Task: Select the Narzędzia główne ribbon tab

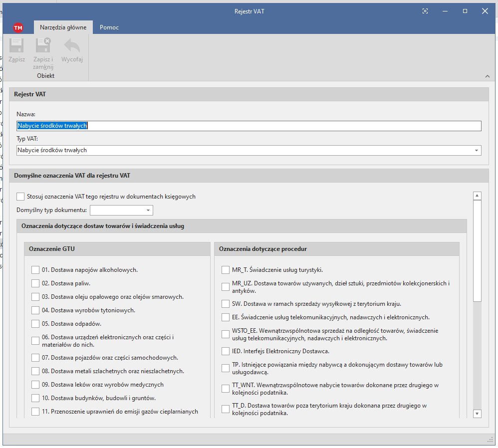Action: click(63, 27)
